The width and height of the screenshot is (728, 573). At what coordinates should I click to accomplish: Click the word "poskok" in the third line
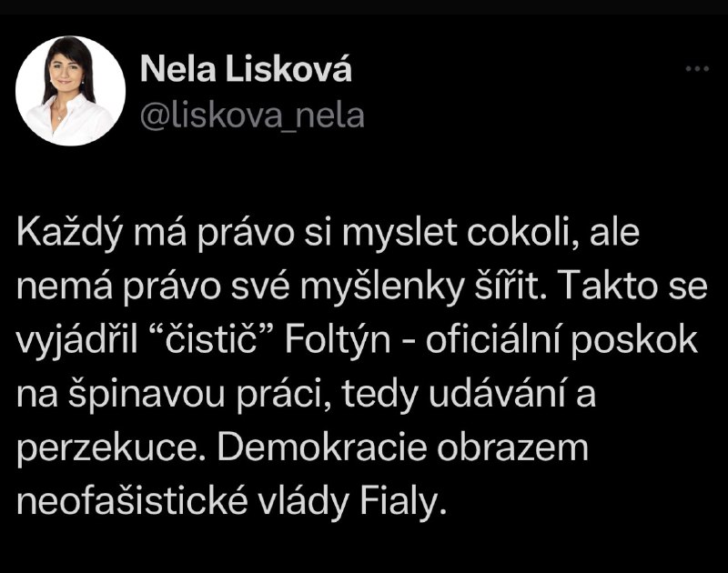point(634,341)
